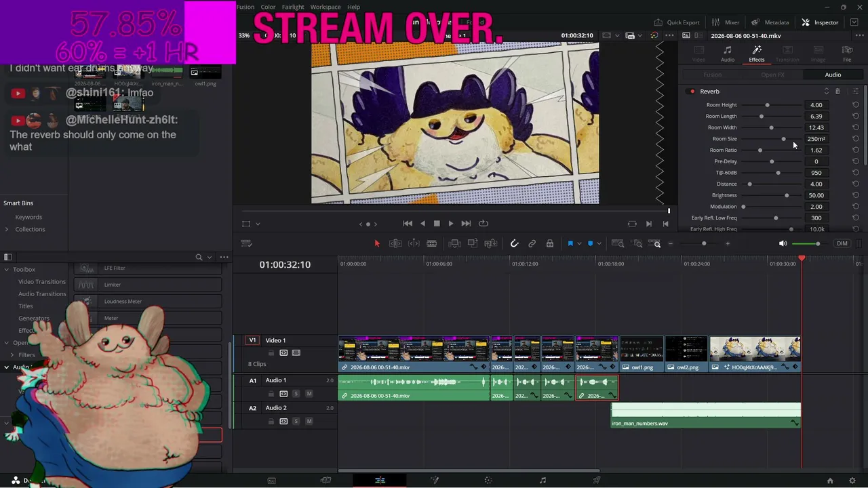
Task: Reset the Brightness parameter
Action: (856, 195)
